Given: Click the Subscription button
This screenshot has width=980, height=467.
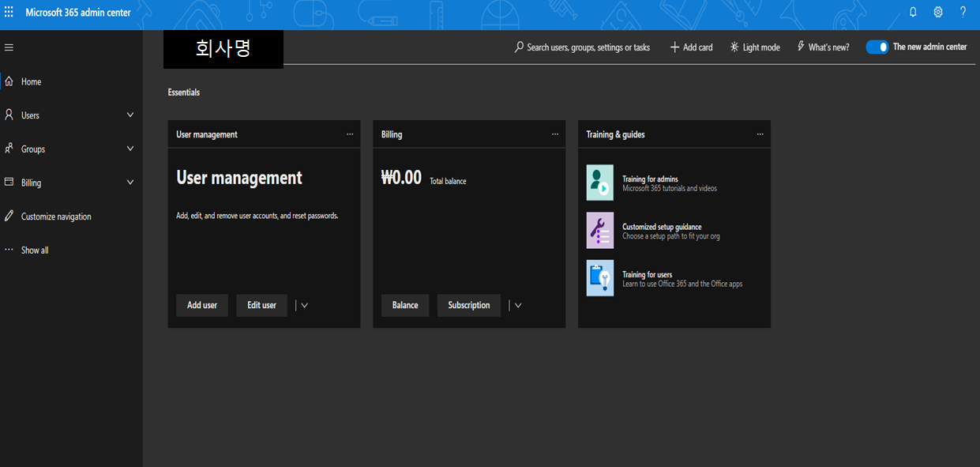Looking at the screenshot, I should point(469,305).
